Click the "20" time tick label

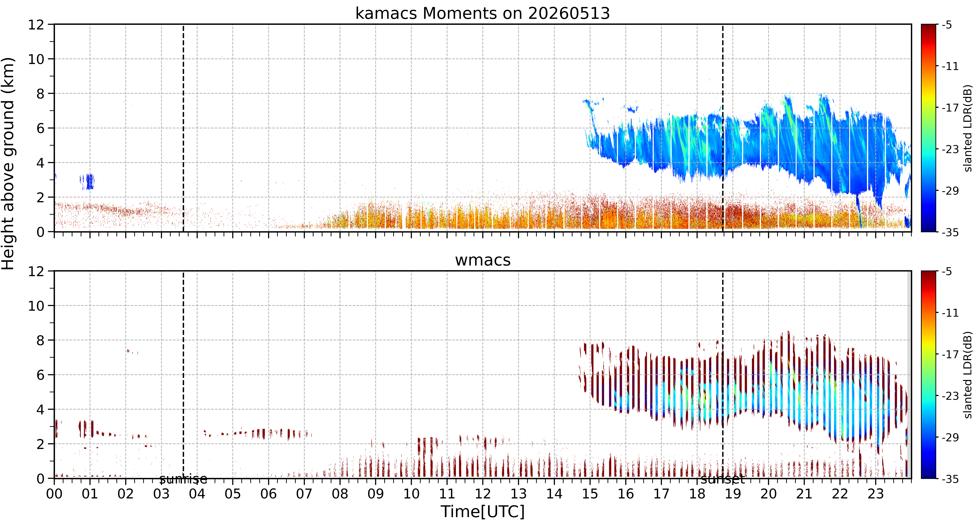tap(768, 494)
